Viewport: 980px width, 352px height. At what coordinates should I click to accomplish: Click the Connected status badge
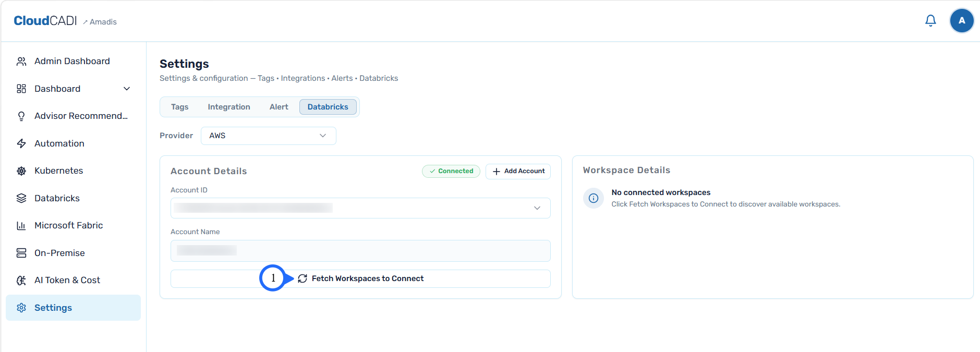coord(451,171)
